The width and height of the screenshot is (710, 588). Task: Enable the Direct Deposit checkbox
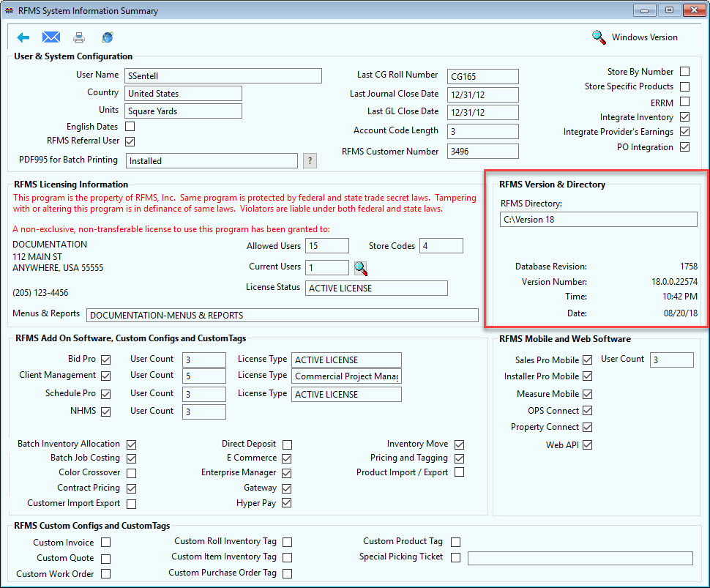click(x=287, y=444)
